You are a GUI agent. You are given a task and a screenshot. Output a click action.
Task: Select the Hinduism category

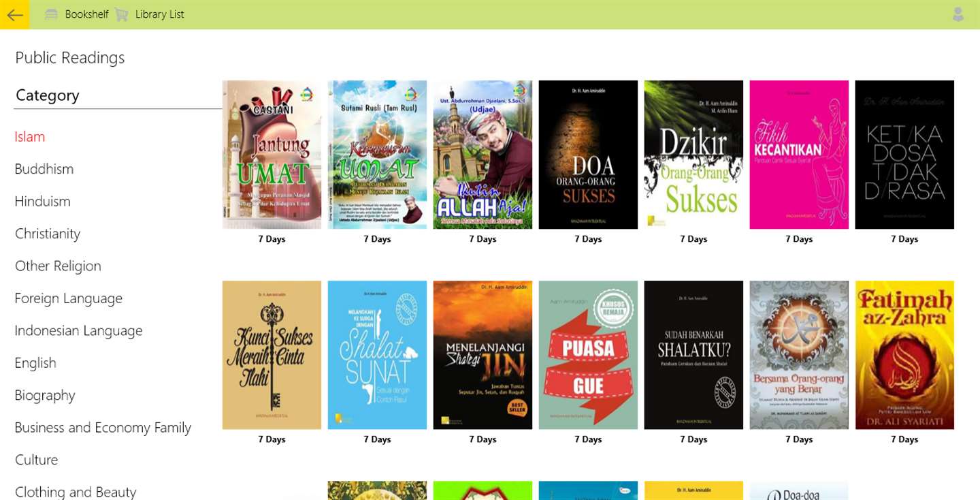point(42,202)
